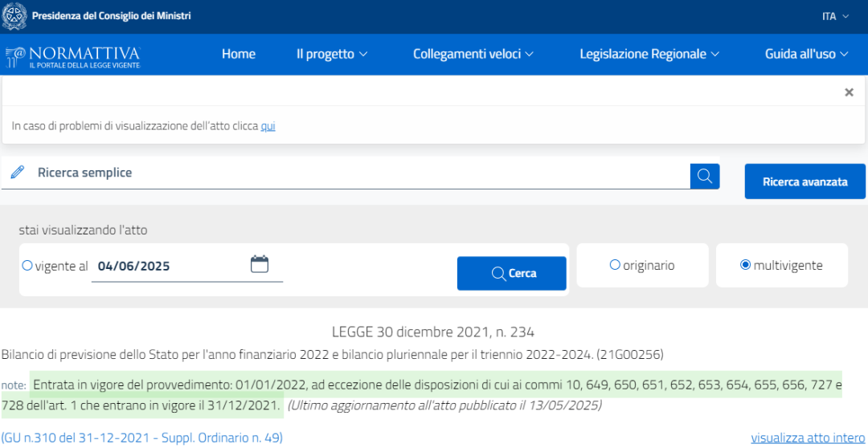This screenshot has width=868, height=448.
Task: Click the 'Bilancio di previsione dello Stato' description
Action: (332, 354)
